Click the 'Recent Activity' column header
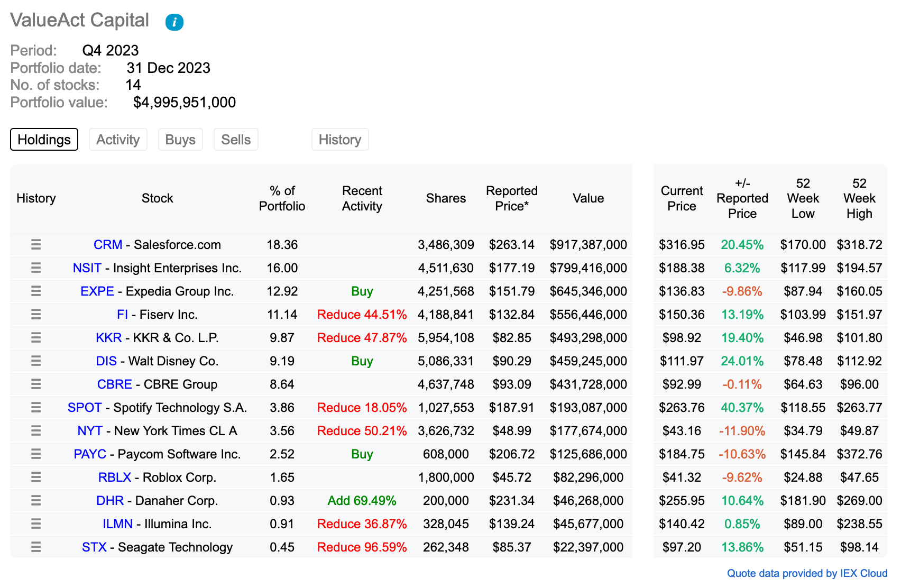 (x=362, y=198)
